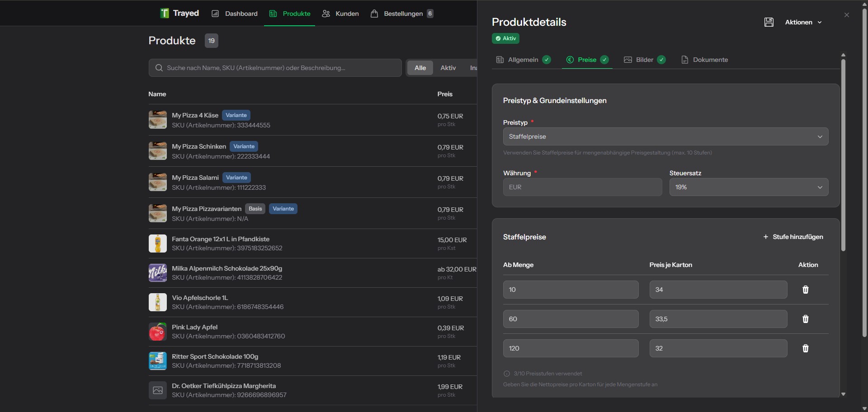Screen dimensions: 868x412
Task: Toggle the Aktiv product filter
Action: point(448,67)
